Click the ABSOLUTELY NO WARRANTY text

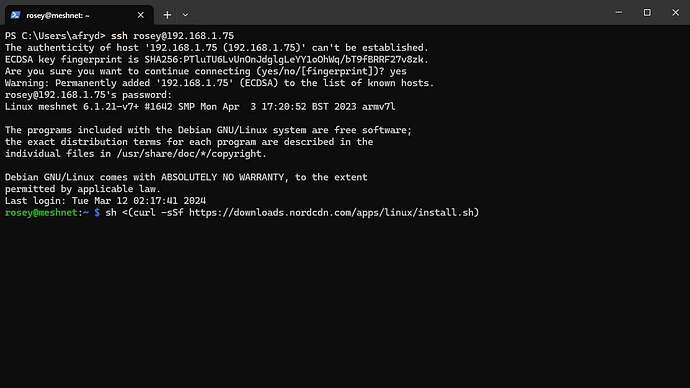coord(222,177)
